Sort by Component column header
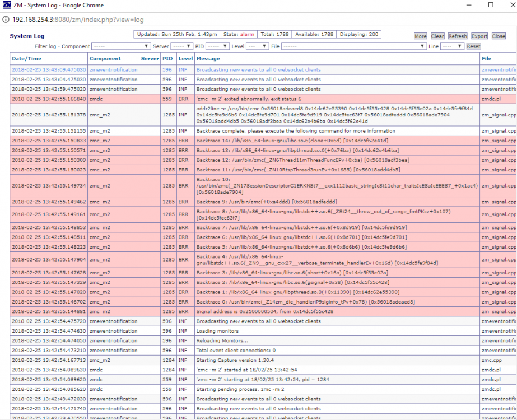517x420 pixels. [x=105, y=59]
